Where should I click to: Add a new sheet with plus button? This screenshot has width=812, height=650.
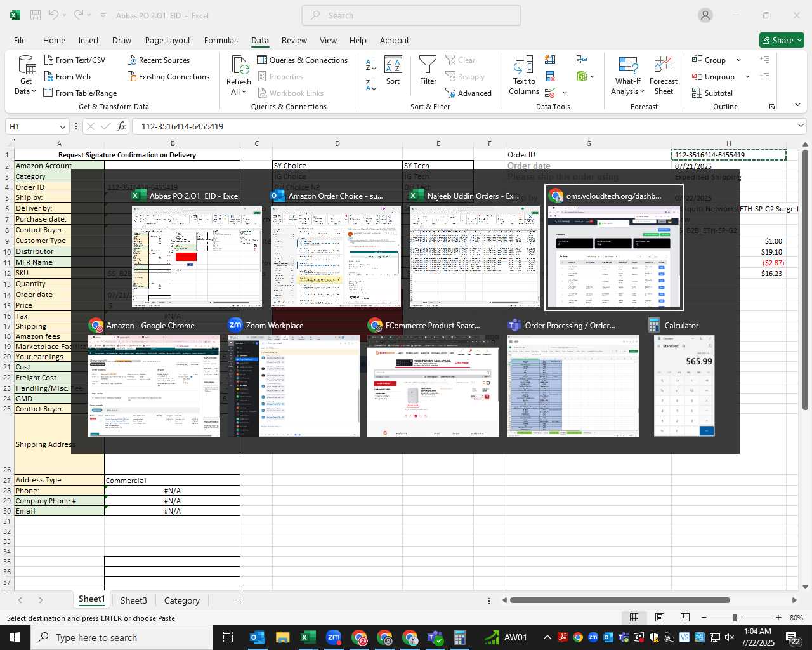coord(239,600)
